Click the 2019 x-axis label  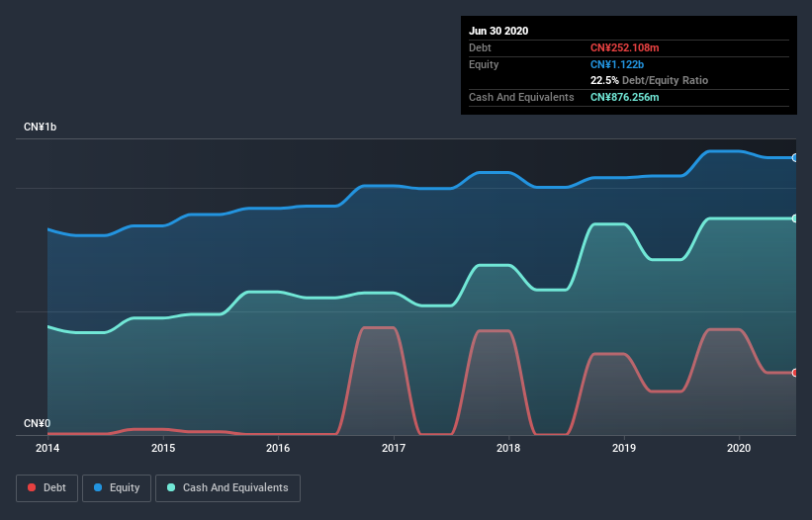(624, 448)
